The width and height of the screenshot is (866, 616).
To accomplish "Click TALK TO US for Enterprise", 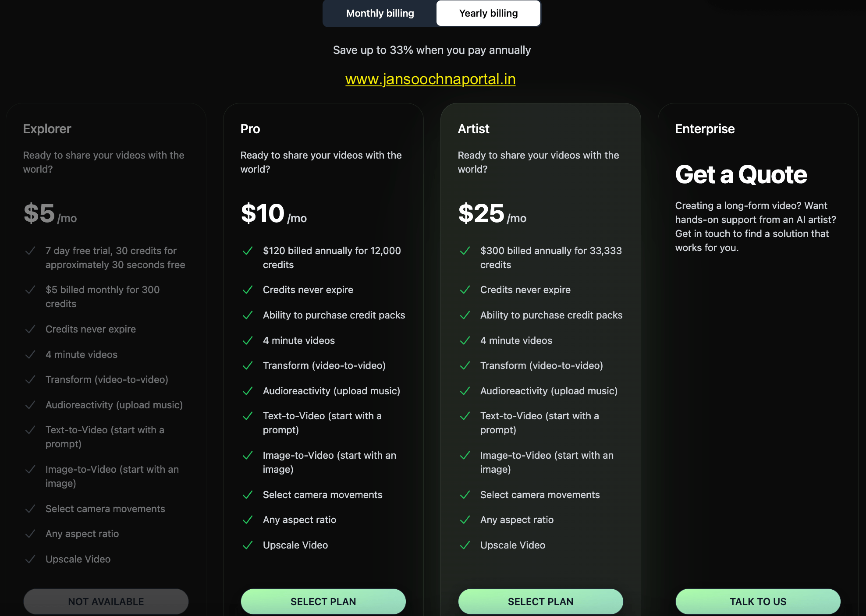I will point(758,602).
